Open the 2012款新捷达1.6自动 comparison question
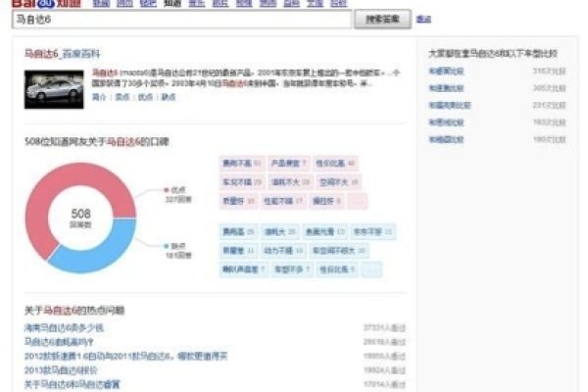588x392 pixels. pyautogui.click(x=125, y=356)
